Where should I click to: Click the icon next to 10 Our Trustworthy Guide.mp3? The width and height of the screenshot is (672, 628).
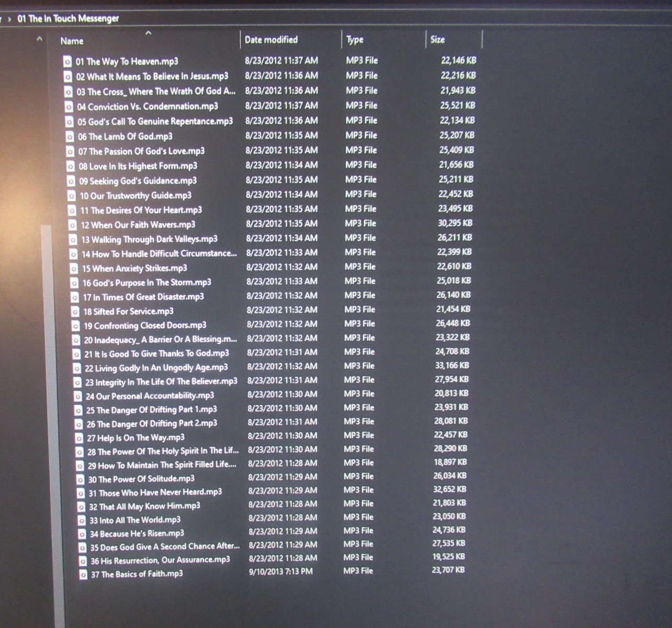point(72,196)
